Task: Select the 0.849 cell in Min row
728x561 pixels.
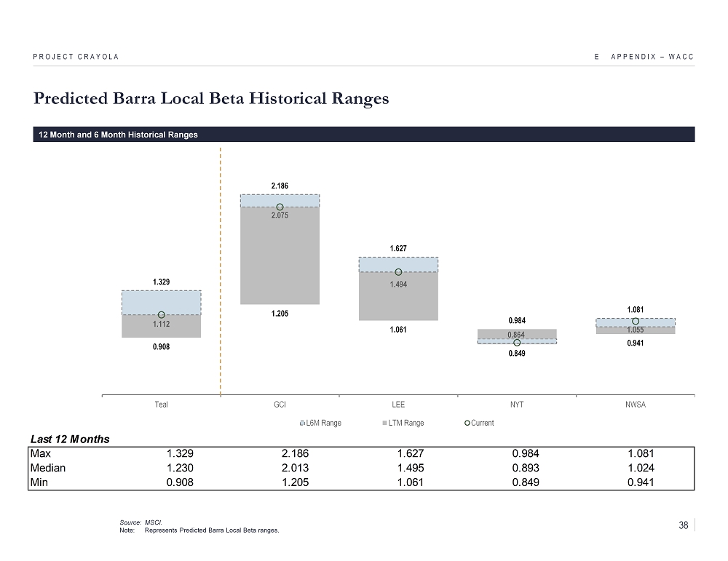Action: pyautogui.click(x=526, y=482)
